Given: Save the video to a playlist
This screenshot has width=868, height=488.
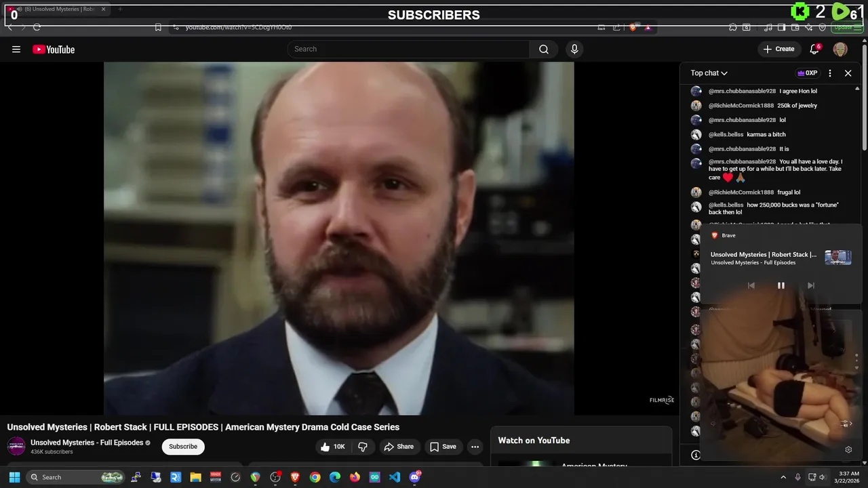Looking at the screenshot, I should coord(442,447).
